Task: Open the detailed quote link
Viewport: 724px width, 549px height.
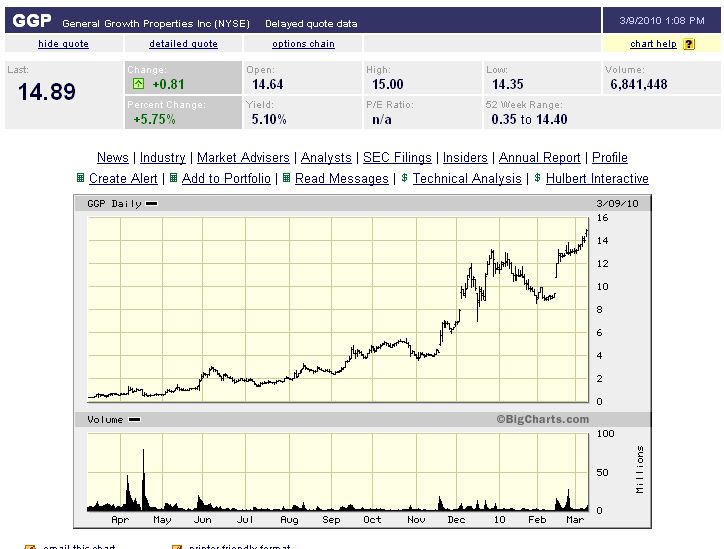Action: click(183, 44)
